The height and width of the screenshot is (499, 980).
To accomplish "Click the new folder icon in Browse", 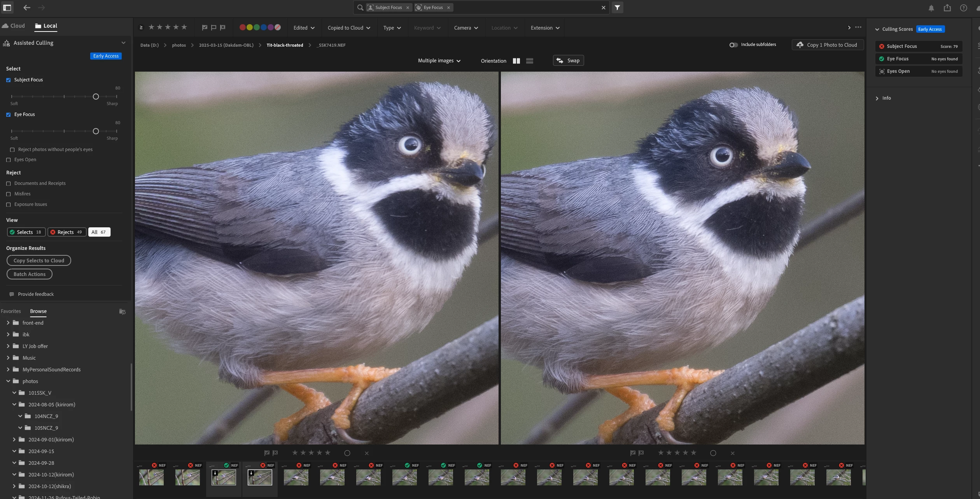I will [122, 311].
